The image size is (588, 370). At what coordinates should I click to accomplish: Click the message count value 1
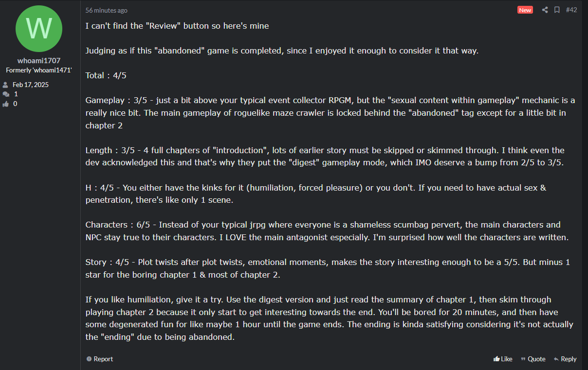16,94
